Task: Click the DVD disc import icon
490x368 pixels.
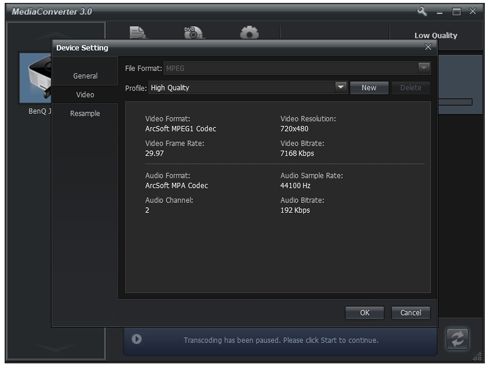Action: [193, 32]
